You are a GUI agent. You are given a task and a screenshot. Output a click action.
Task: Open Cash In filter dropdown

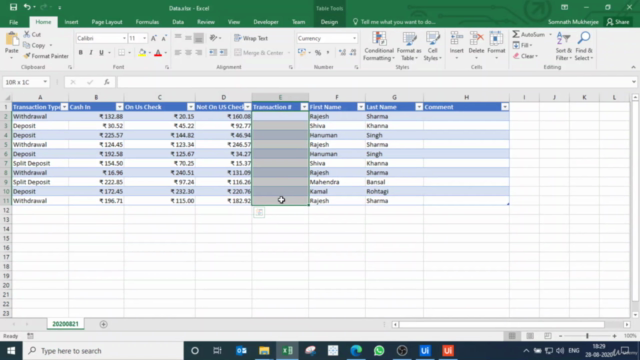pyautogui.click(x=119, y=107)
